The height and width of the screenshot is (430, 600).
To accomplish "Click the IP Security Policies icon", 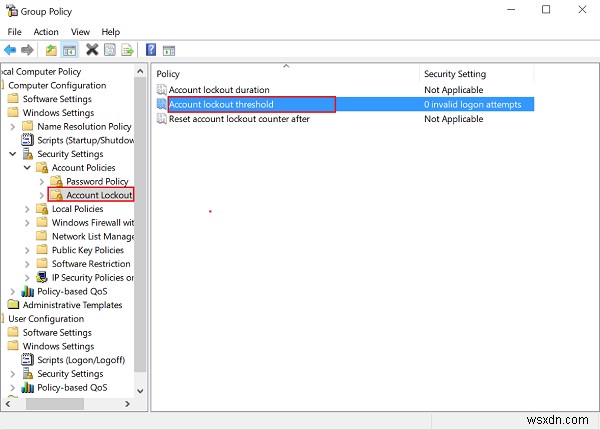I will pos(42,277).
